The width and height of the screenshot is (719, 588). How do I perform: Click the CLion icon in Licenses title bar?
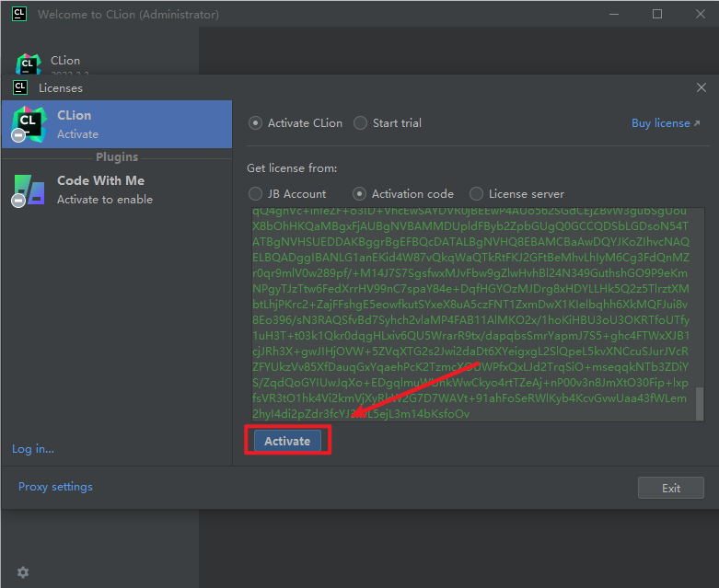point(19,88)
